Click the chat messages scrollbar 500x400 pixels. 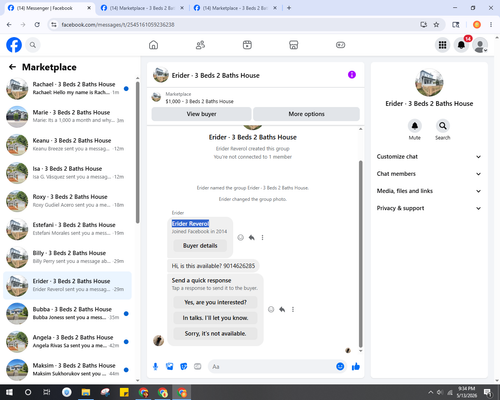pos(360,254)
